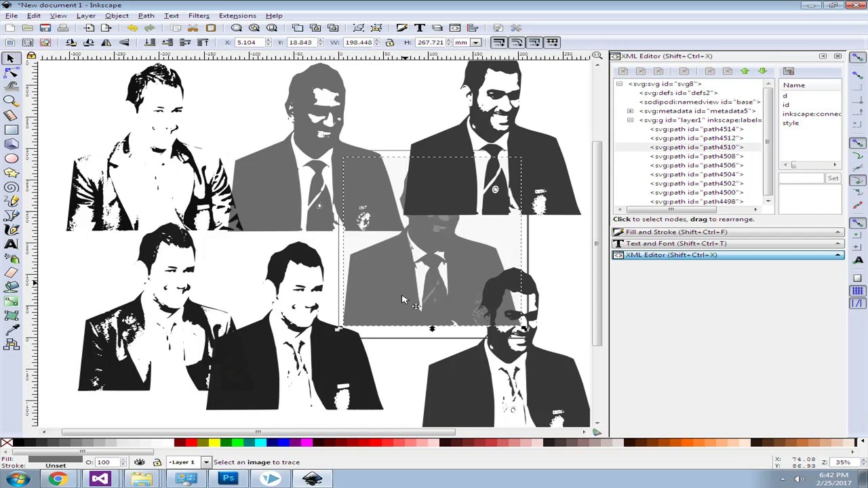Screen dimensions: 868x488
Task: Toggle current layer visibility eye
Action: (x=139, y=462)
